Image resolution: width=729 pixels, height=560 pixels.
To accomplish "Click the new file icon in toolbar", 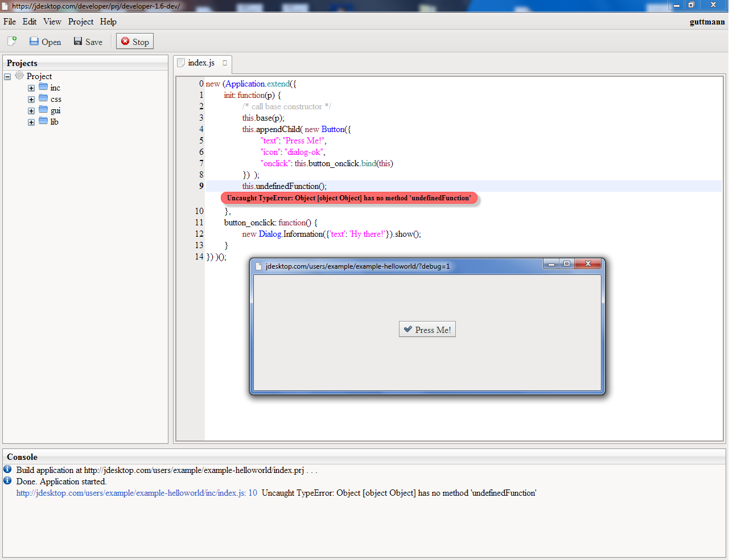I will (12, 41).
